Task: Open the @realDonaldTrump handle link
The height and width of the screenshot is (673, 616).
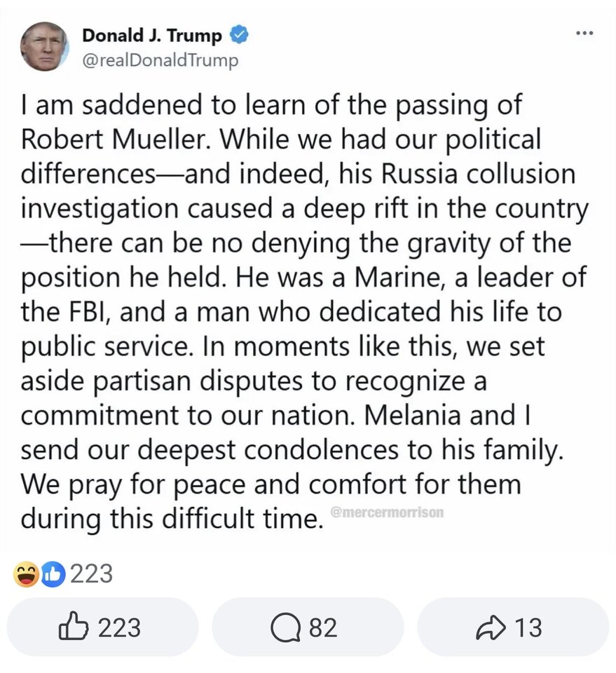Action: 160,60
